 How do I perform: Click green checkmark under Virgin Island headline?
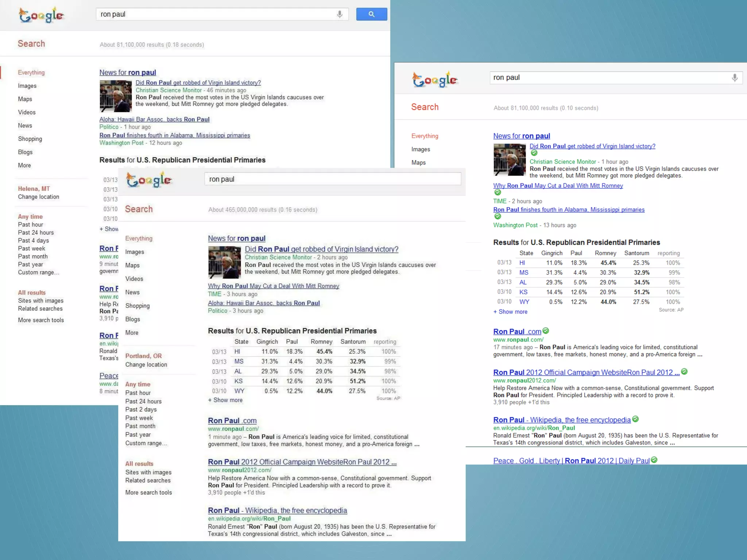pyautogui.click(x=534, y=153)
